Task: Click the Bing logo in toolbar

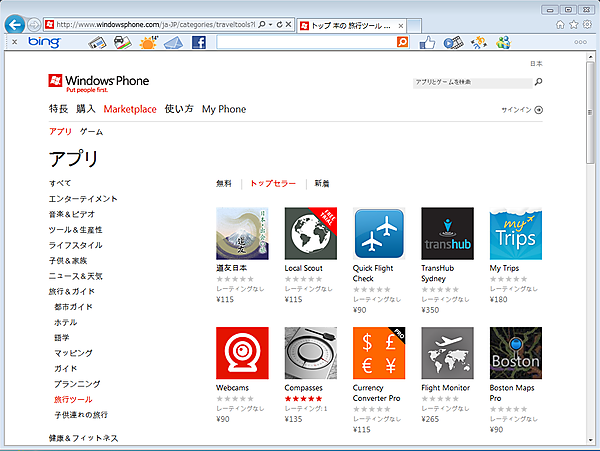Action: tap(44, 42)
